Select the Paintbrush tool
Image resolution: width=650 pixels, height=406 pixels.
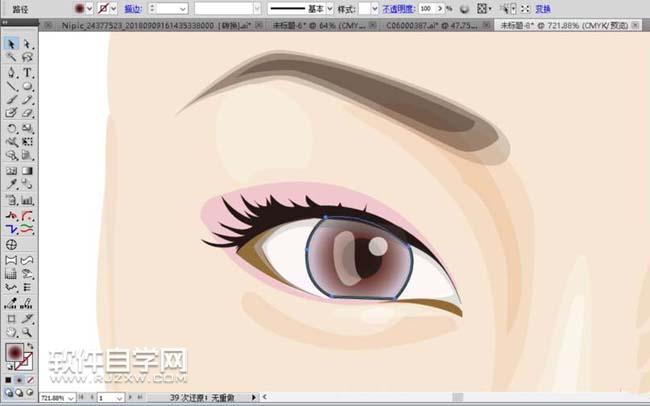pyautogui.click(x=11, y=100)
